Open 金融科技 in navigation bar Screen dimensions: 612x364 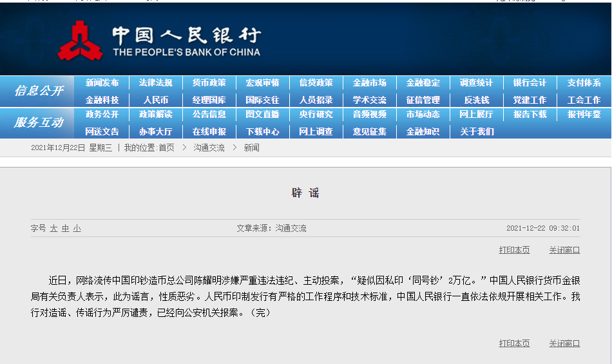(102, 100)
